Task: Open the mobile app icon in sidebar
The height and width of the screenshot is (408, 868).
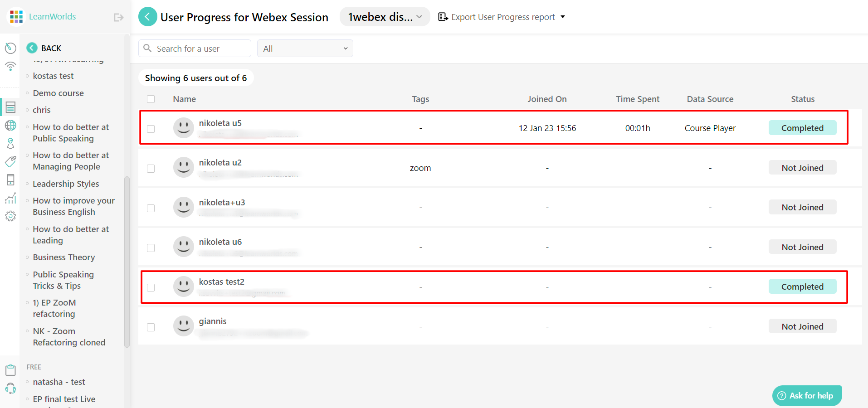Action: pos(10,180)
